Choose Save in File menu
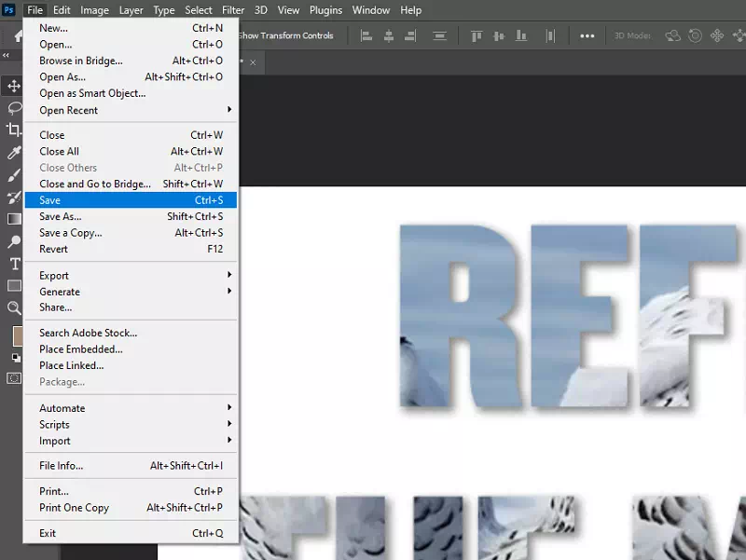746x560 pixels. point(131,200)
